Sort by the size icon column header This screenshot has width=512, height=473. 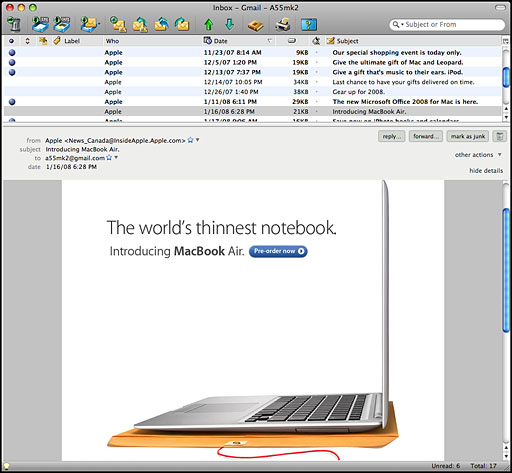[292, 41]
